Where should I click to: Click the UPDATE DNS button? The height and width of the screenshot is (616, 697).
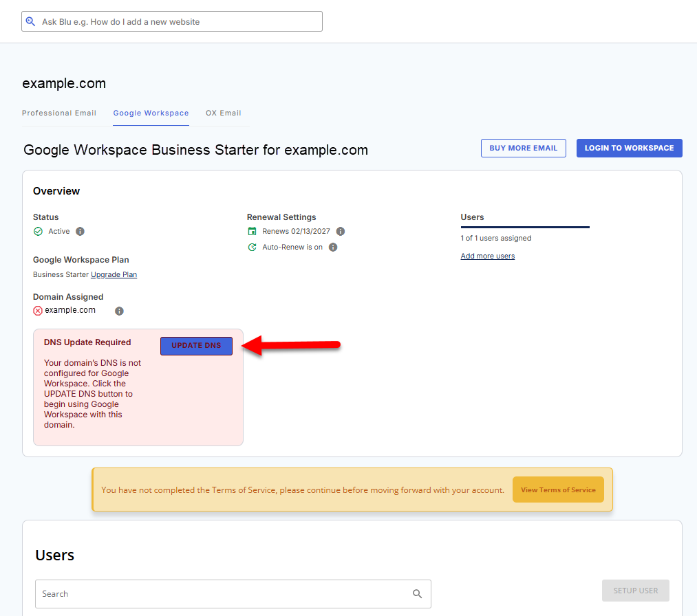[196, 346]
